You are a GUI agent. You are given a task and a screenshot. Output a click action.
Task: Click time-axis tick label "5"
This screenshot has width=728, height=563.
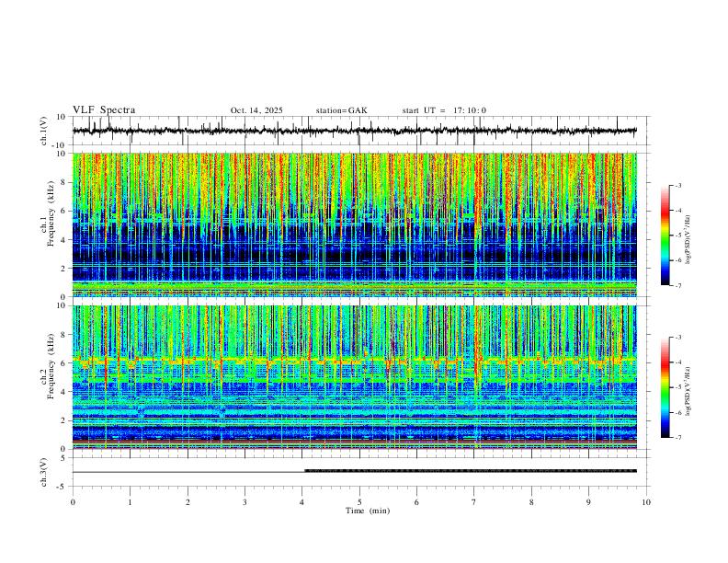(359, 502)
